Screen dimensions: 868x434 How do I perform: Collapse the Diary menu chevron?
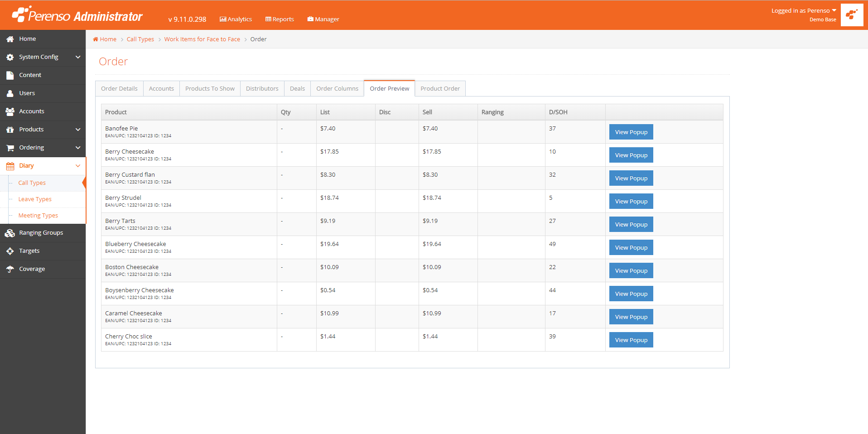[x=78, y=166]
